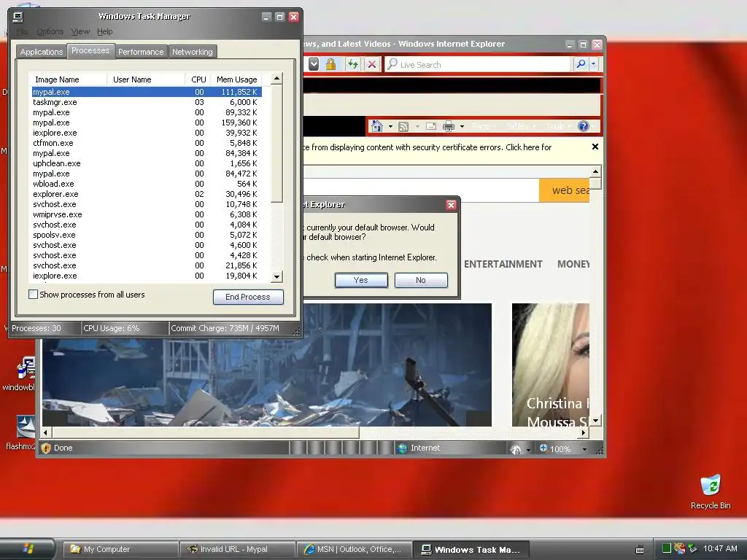Check Show processes from all users
This screenshot has width=747, height=560.
(34, 295)
